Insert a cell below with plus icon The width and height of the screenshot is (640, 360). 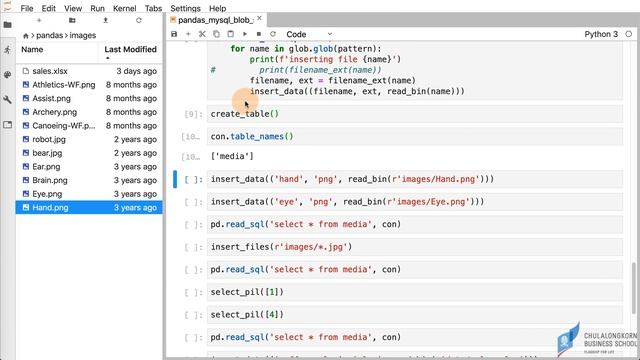pyautogui.click(x=188, y=34)
